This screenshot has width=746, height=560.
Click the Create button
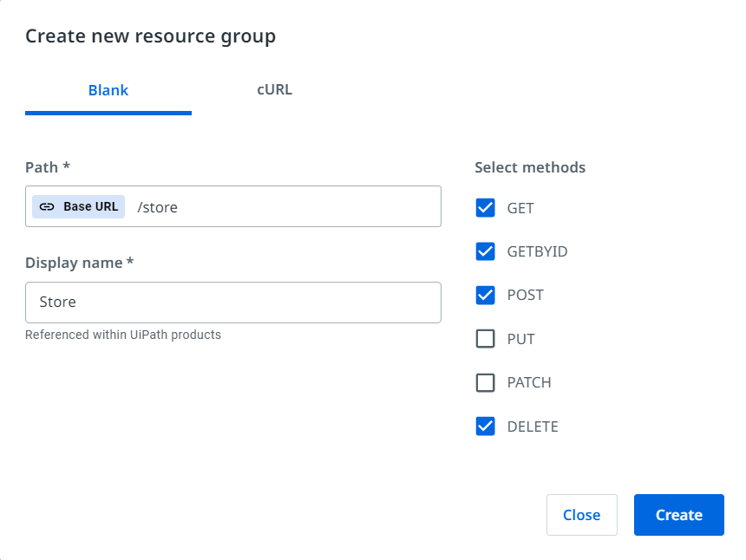tap(679, 515)
